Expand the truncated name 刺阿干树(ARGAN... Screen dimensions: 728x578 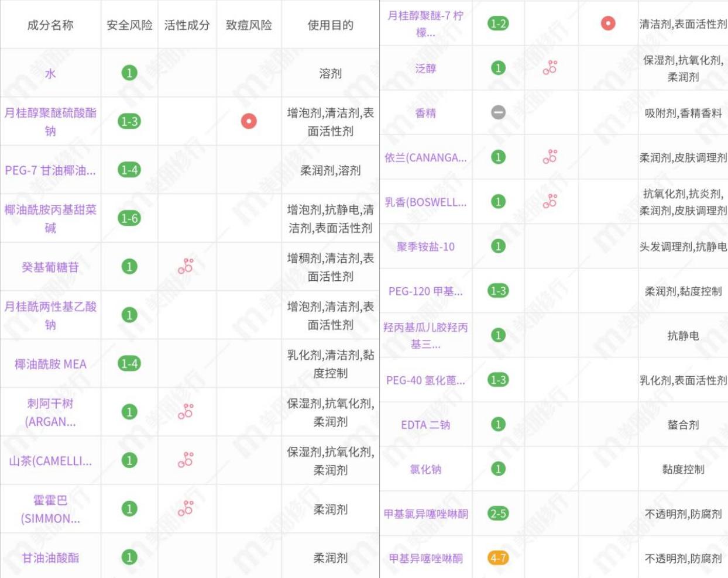(49, 412)
